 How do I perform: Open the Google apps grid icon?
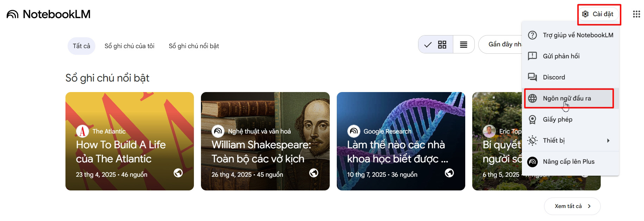(x=636, y=14)
